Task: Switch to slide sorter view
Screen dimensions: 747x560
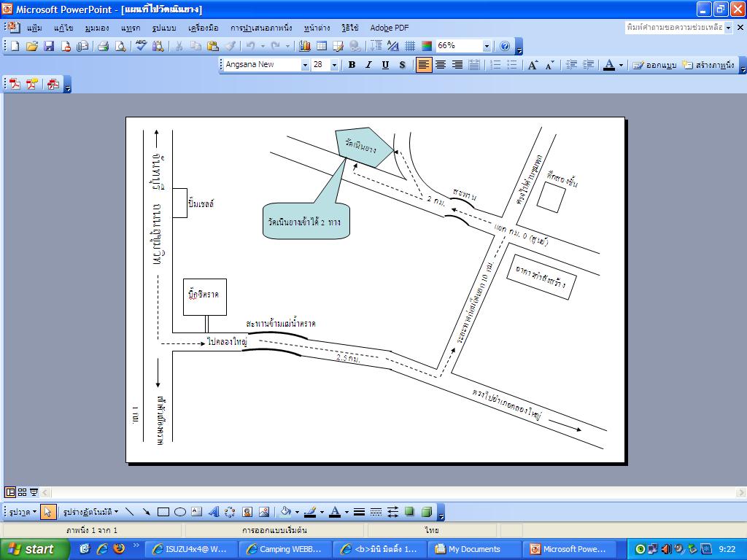Action: click(22, 492)
